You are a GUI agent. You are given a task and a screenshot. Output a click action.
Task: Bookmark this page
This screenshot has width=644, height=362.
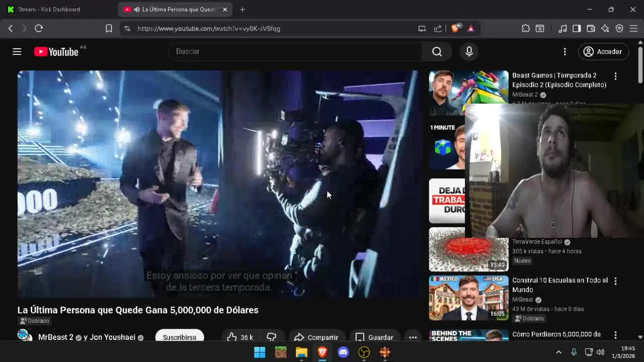click(x=109, y=29)
